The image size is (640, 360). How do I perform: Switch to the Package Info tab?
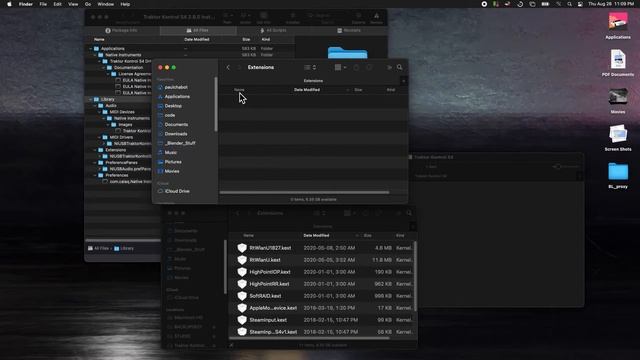point(122,31)
